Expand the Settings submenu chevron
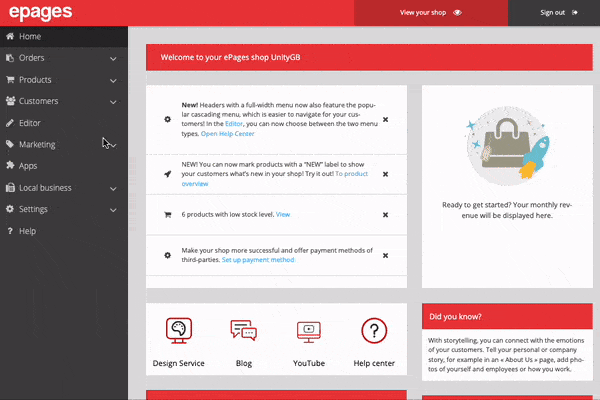This screenshot has height=400, width=600. tap(113, 210)
